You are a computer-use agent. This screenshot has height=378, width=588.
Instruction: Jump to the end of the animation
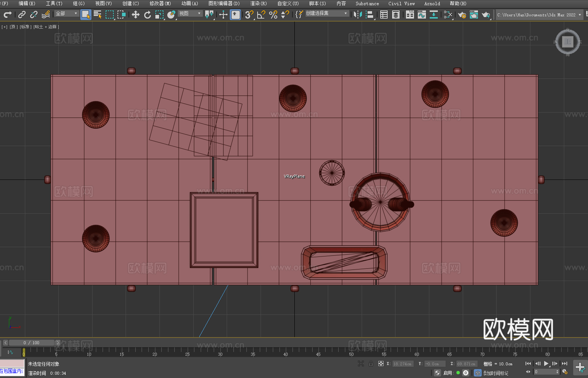click(x=565, y=364)
